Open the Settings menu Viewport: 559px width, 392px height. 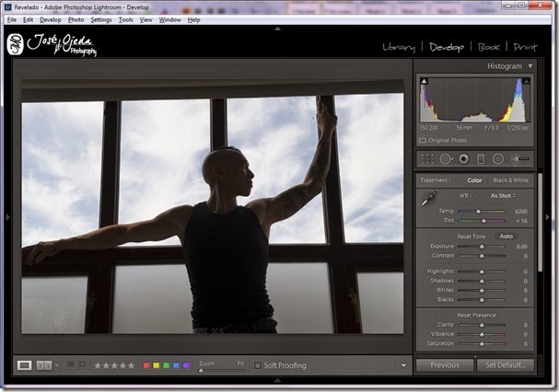101,20
